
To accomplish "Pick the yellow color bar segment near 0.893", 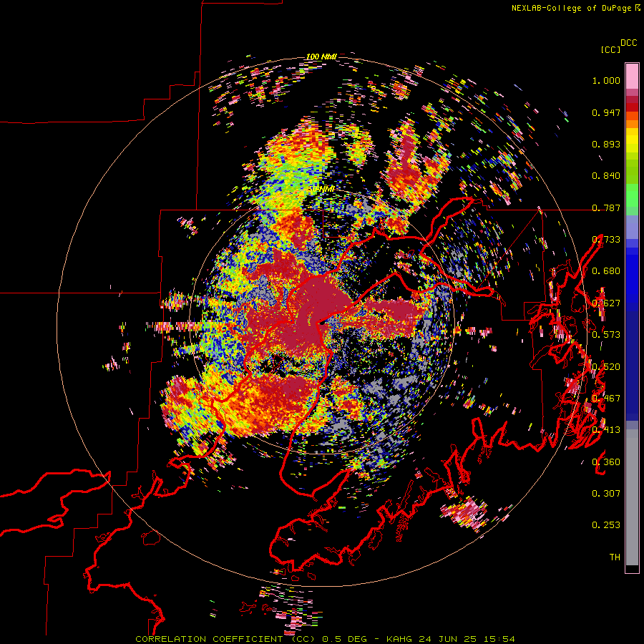I will (x=632, y=140).
